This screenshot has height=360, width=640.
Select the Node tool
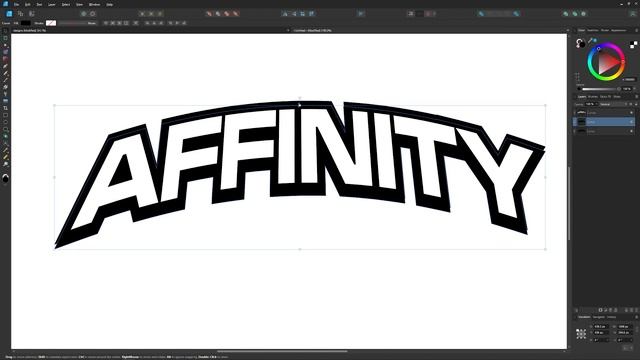click(5, 45)
